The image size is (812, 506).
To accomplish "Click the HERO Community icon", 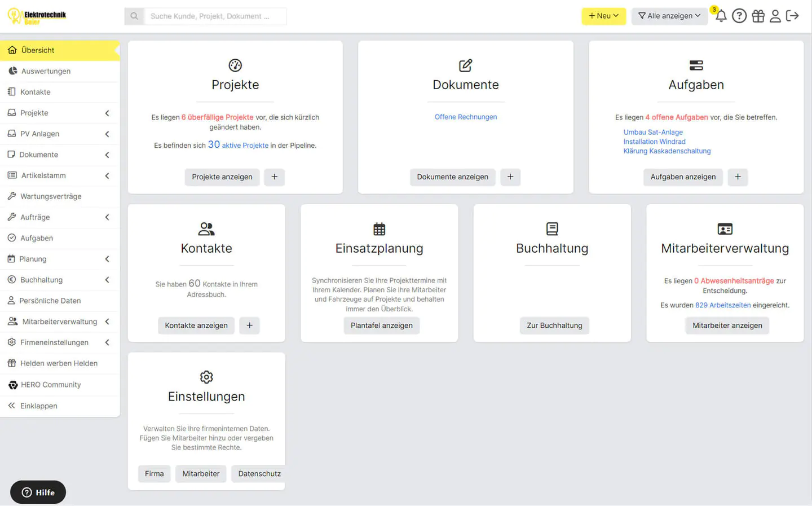I will (x=12, y=385).
